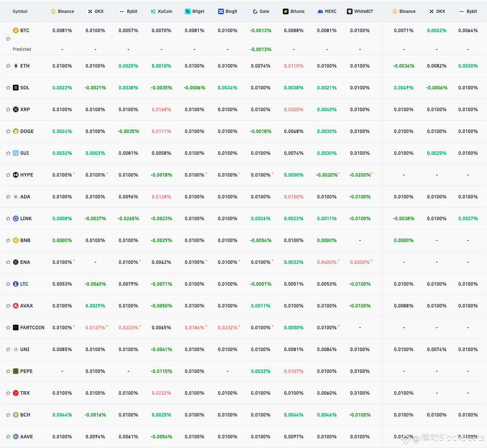
Task: Click HYPE's -0.0200% WhiteBIT rate
Action: pyautogui.click(x=360, y=175)
